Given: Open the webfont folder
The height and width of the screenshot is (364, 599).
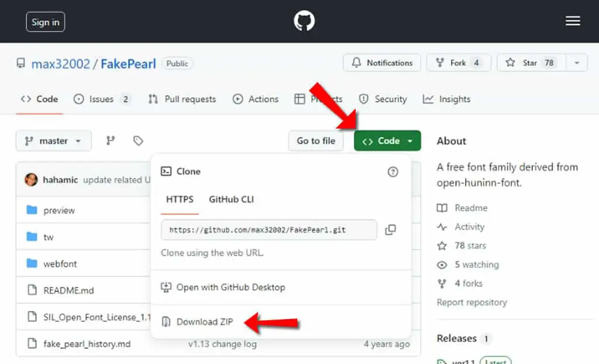Looking at the screenshot, I should (x=60, y=264).
